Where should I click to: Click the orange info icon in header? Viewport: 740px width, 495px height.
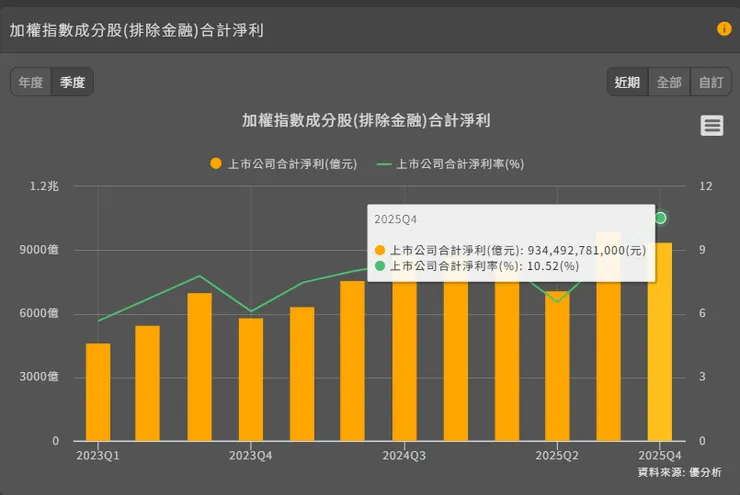point(724,29)
